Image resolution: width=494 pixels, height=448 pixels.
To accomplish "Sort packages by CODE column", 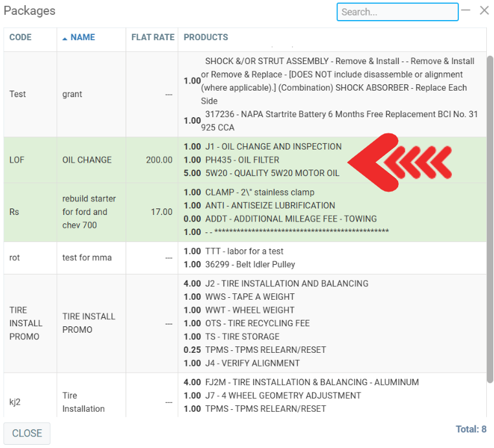I will point(21,38).
